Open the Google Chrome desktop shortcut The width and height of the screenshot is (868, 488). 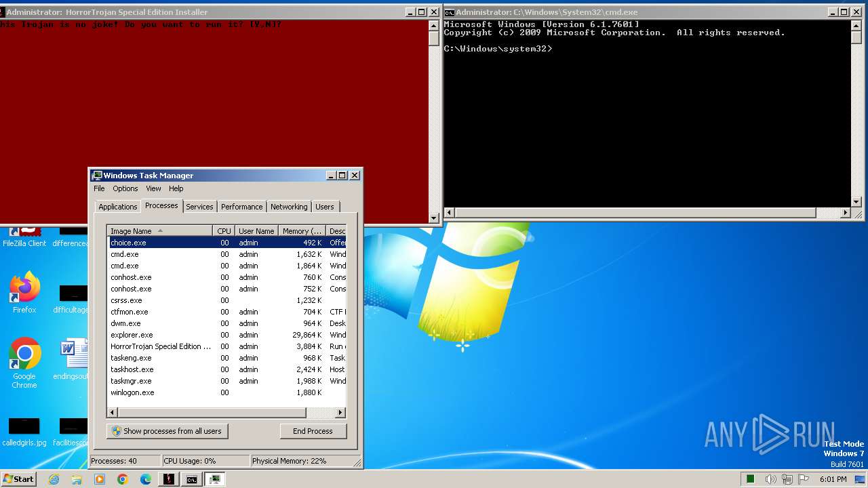pyautogui.click(x=24, y=363)
